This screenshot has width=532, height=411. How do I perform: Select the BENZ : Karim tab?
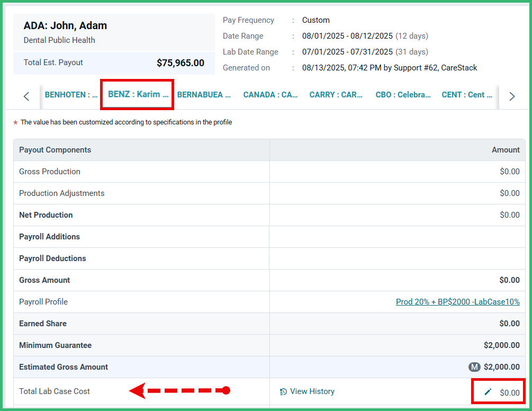tap(138, 94)
